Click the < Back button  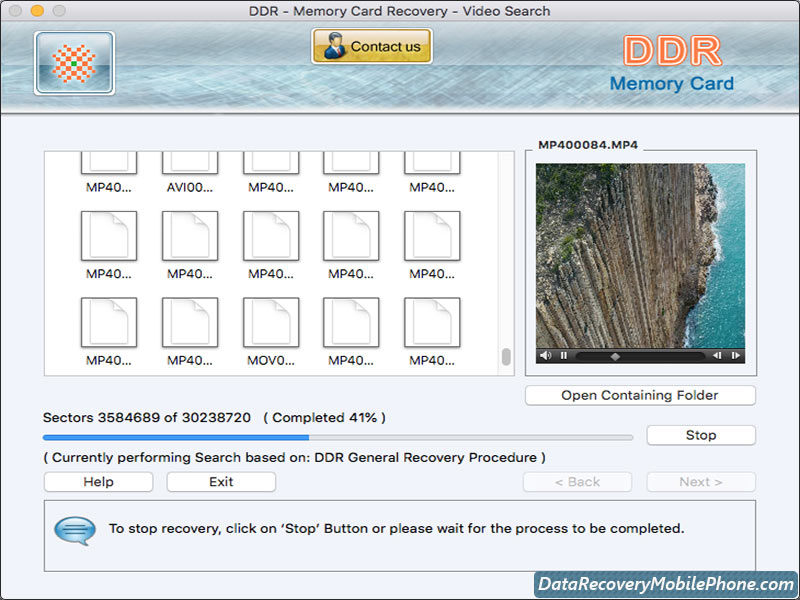coord(577,482)
